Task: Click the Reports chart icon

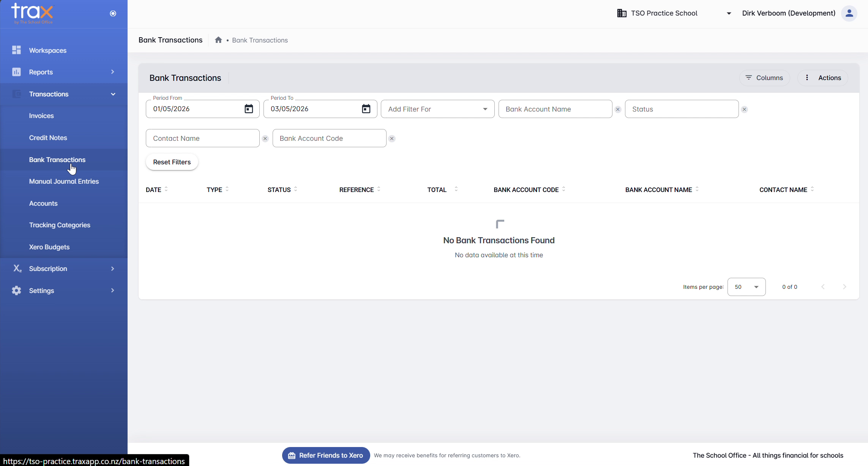Action: pyautogui.click(x=16, y=72)
